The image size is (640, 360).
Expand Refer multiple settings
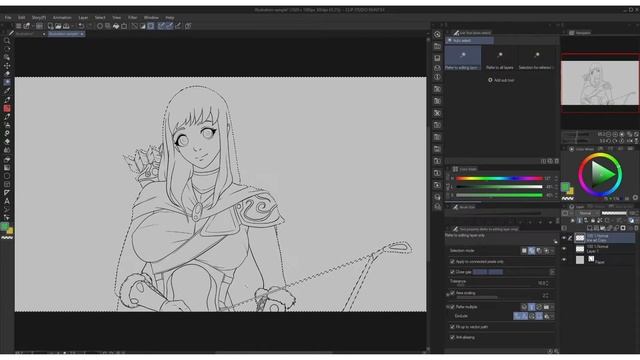[x=448, y=307]
